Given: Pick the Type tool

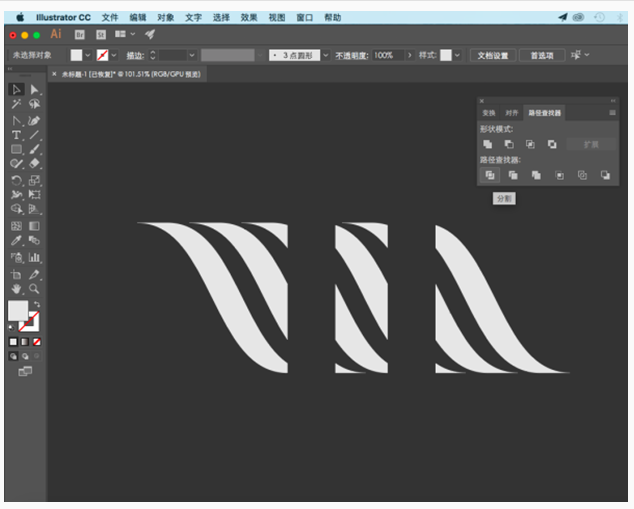Looking at the screenshot, I should point(17,135).
